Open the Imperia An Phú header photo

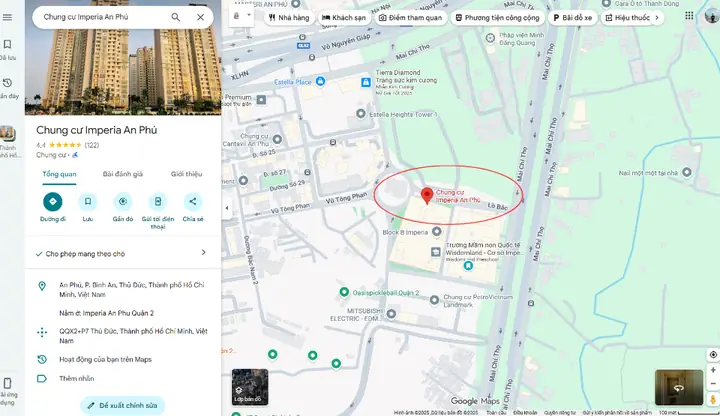point(123,72)
